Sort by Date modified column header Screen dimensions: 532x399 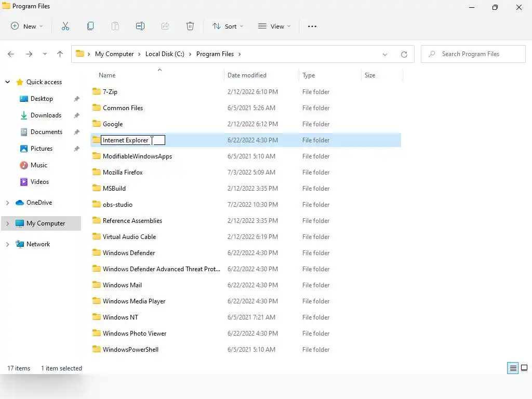pos(247,75)
